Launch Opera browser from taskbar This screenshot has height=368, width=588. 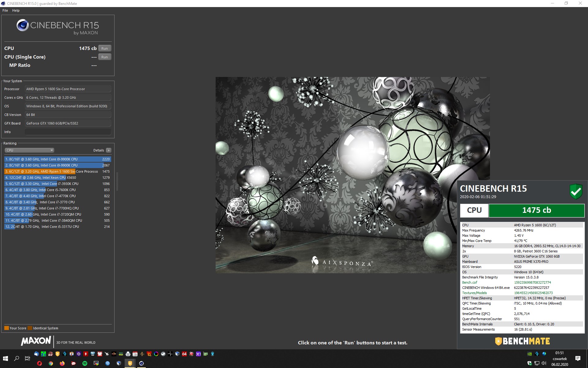pos(40,363)
